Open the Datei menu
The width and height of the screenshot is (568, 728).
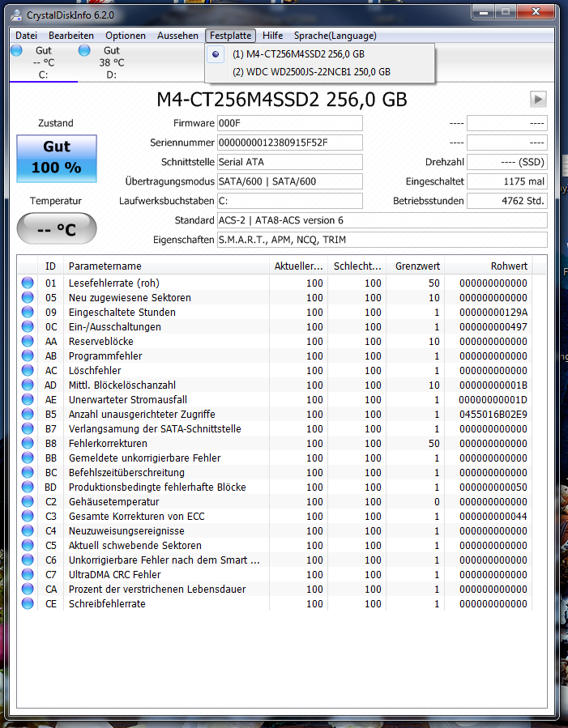[26, 36]
